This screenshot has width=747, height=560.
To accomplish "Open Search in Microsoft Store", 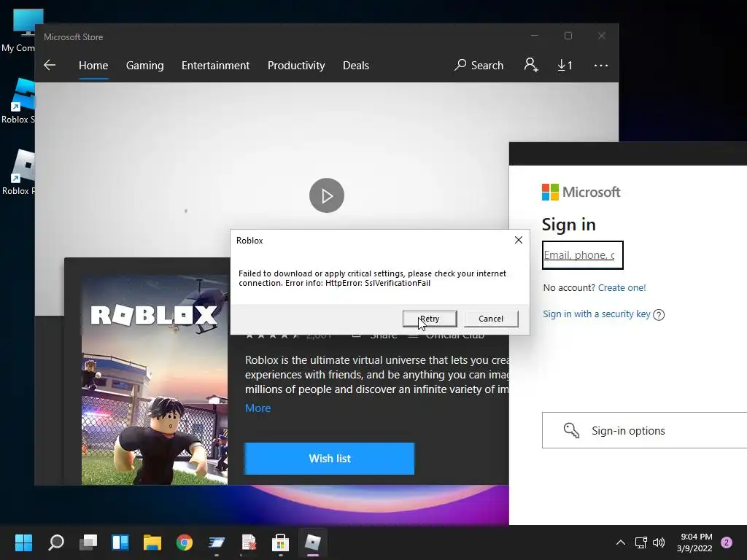I will [479, 65].
